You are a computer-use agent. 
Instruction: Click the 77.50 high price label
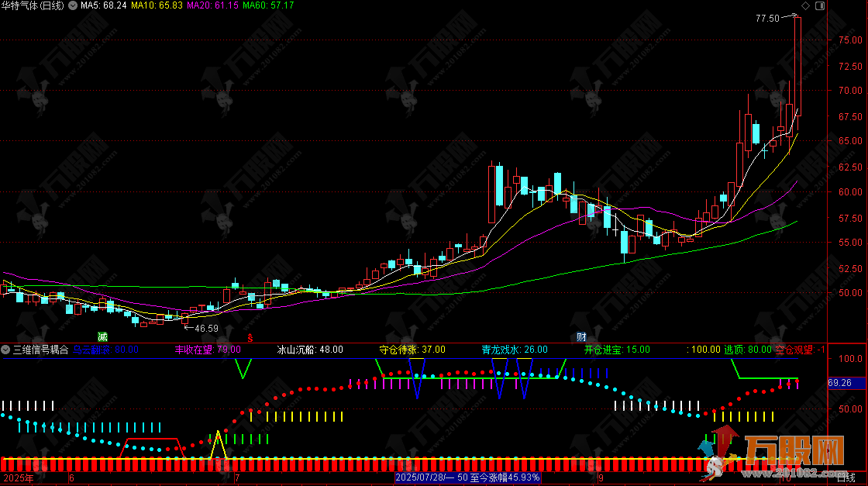(767, 18)
